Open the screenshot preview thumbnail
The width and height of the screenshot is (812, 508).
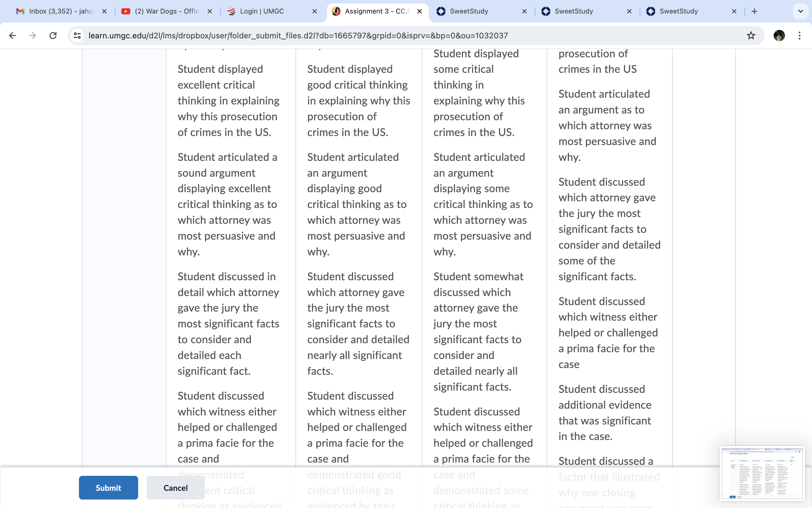(762, 473)
